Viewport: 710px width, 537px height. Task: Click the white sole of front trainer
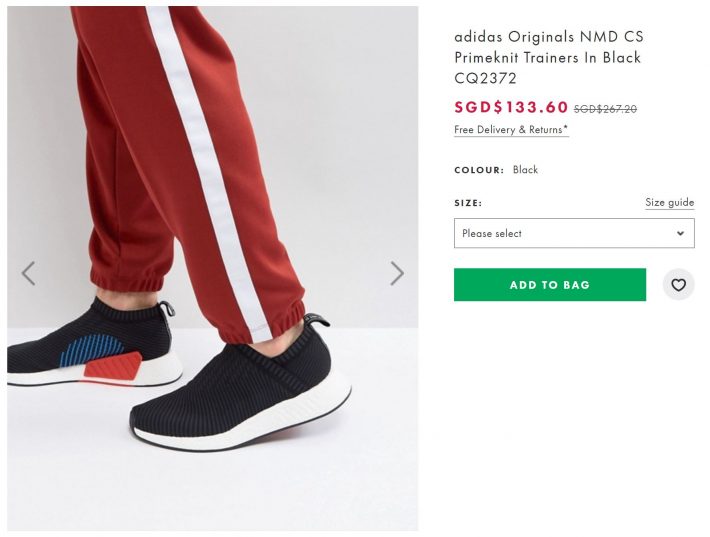click(250, 427)
